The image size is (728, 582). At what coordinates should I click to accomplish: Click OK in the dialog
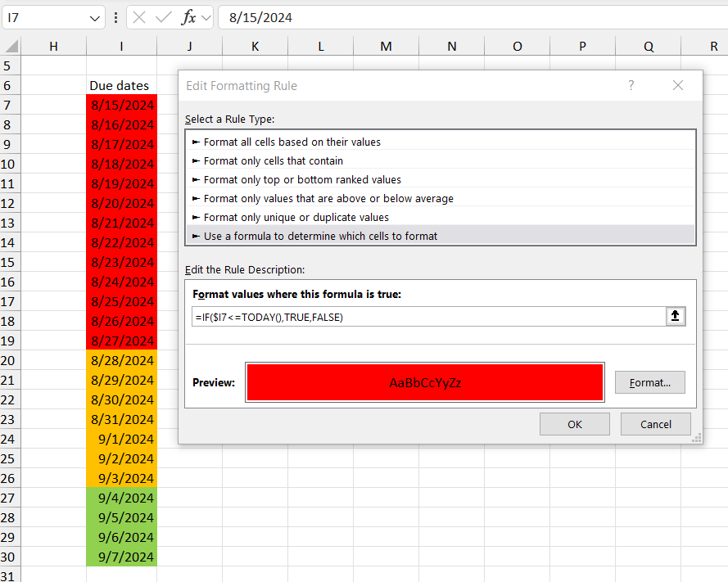(x=575, y=424)
